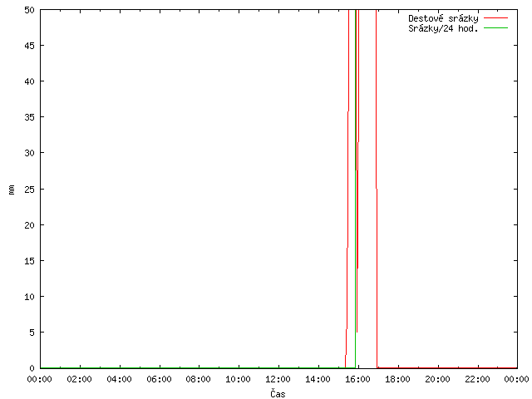Click the 16:00 time axis label

click(357, 379)
